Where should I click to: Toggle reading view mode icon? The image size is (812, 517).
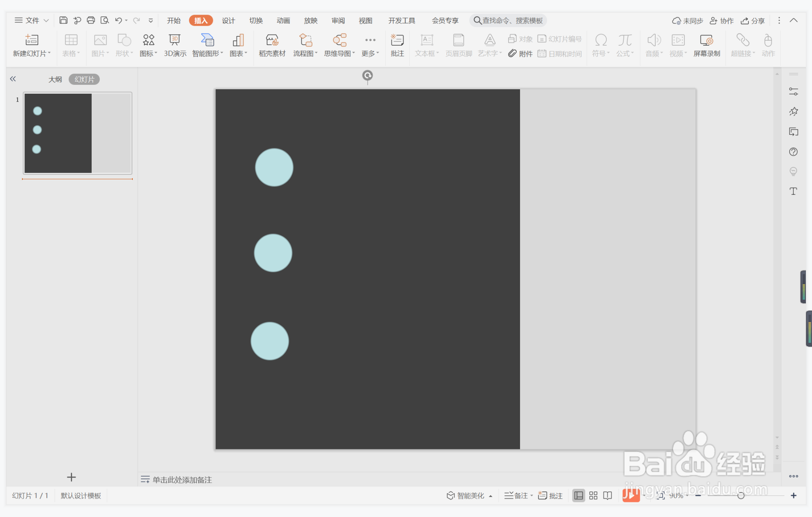608,495
